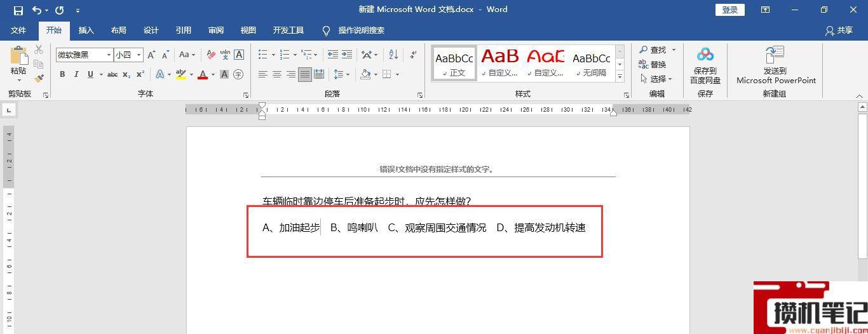
Task: Align text right
Action: (291, 74)
